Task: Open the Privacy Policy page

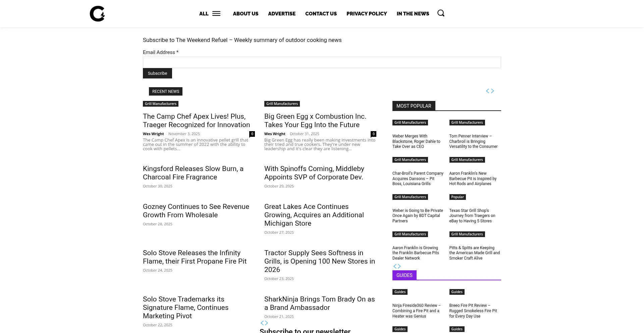Action: 367,14
